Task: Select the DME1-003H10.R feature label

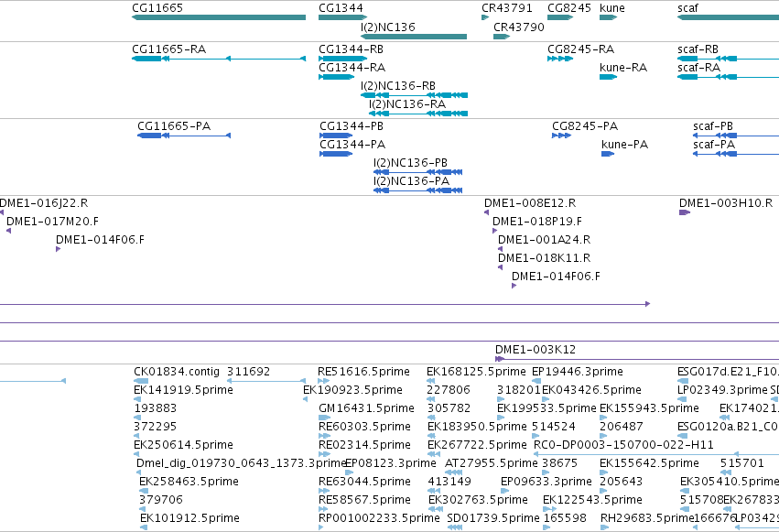Action: 726,203
